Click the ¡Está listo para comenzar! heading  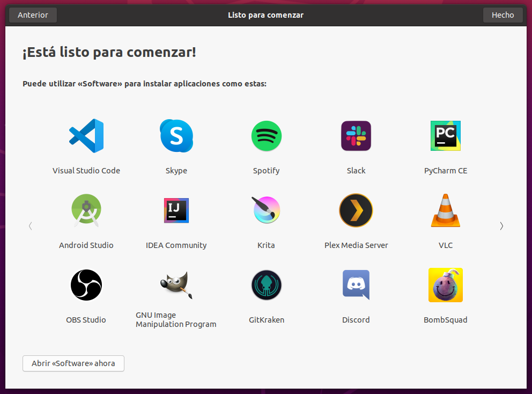click(x=109, y=52)
